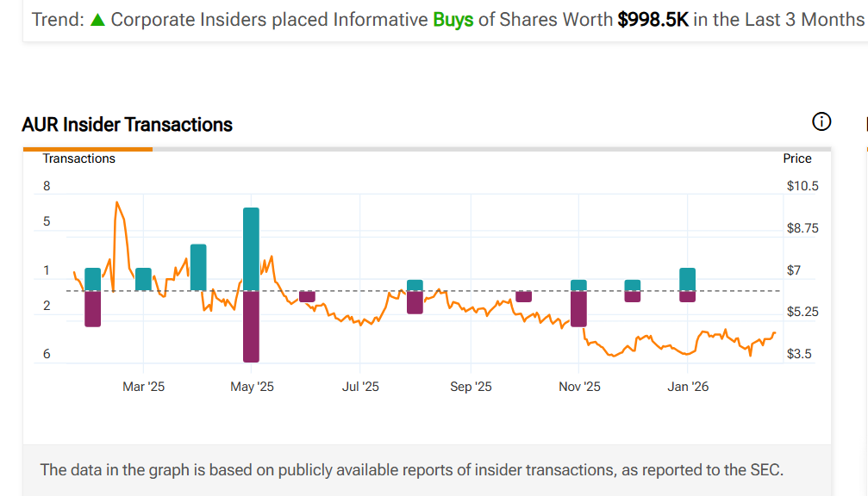Viewport: 868px width, 496px height.
Task: Select the purple sell bar at Nov '25
Action: click(x=578, y=308)
